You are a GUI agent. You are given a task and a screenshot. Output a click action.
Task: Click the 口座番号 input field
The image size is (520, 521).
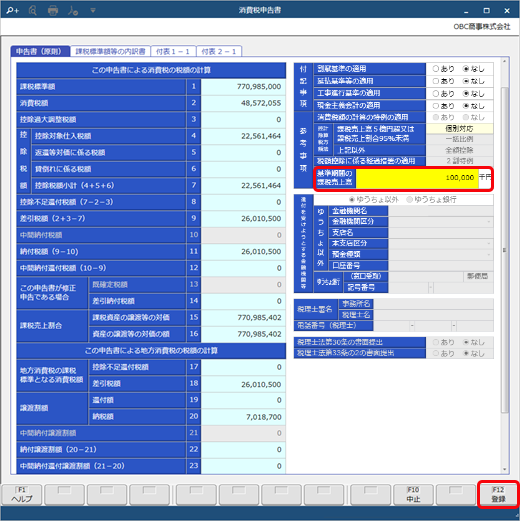(x=441, y=266)
